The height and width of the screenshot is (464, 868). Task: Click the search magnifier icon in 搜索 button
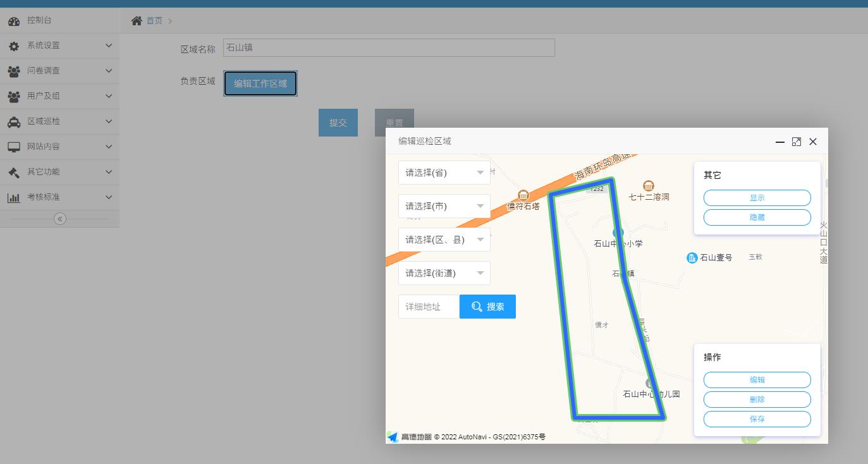477,307
